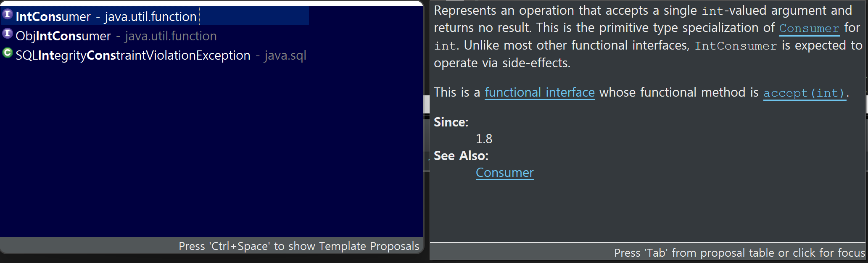Click the class icon beside SQLIntegrityConstraintViolationException
Viewport: 868px width, 263px height.
7,53
